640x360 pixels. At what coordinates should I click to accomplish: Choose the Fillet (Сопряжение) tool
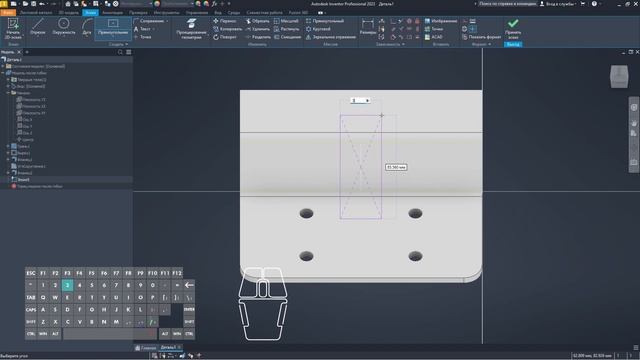[149, 21]
